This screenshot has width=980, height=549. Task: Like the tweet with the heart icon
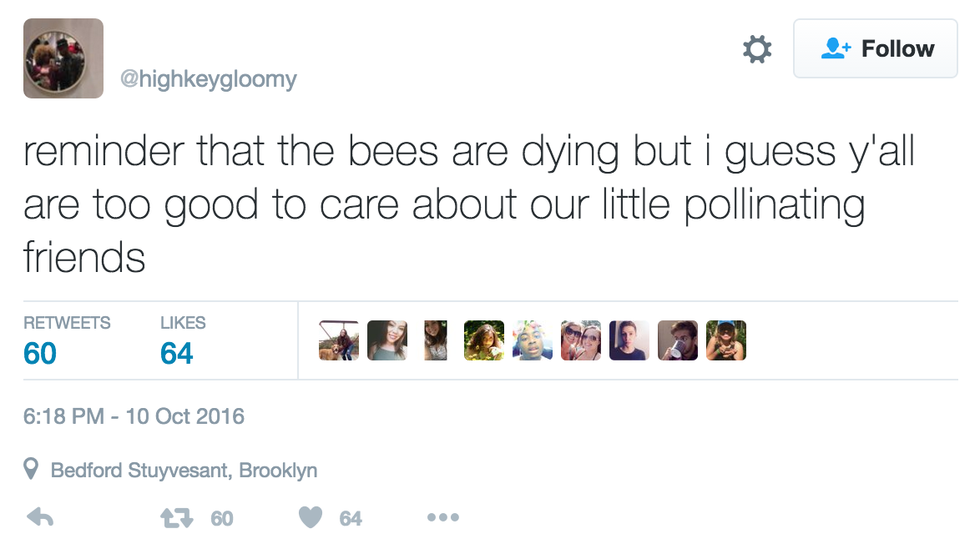(311, 517)
